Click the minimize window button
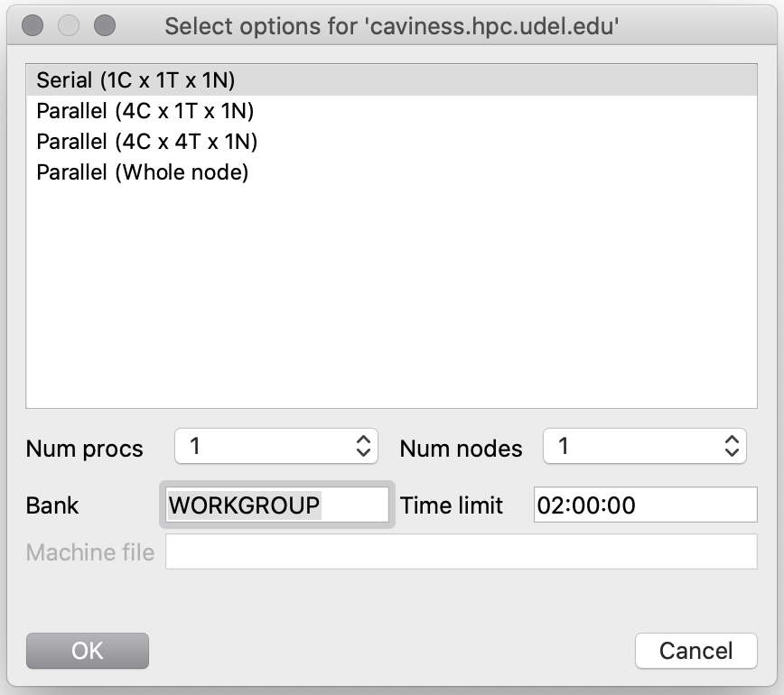This screenshot has height=695, width=784. point(69,25)
